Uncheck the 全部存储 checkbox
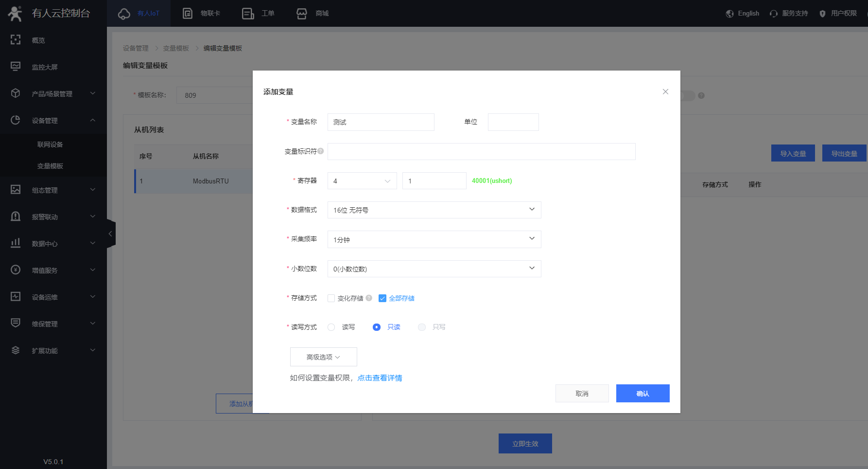 point(382,298)
